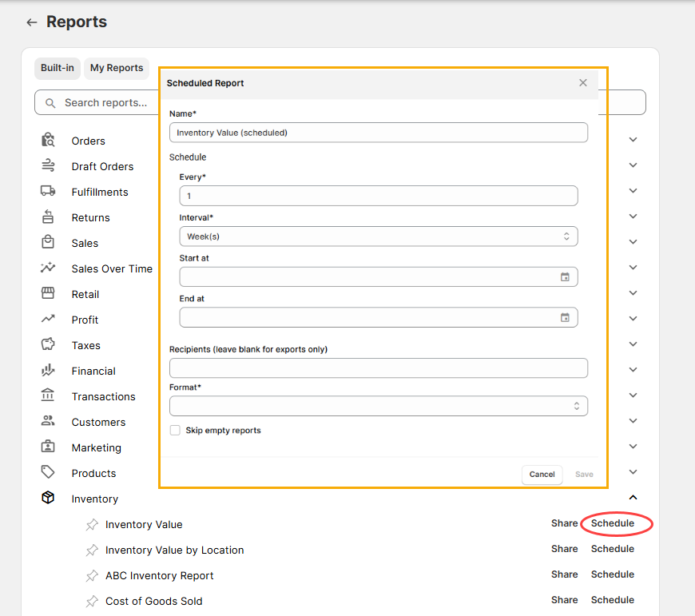Pin Inventory Value by Location report
This screenshot has width=695, height=616.
(92, 550)
